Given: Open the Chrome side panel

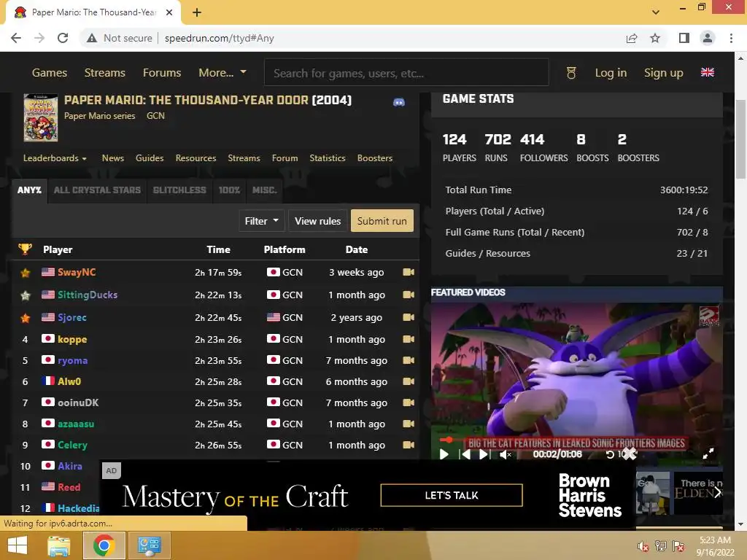Looking at the screenshot, I should [x=684, y=38].
